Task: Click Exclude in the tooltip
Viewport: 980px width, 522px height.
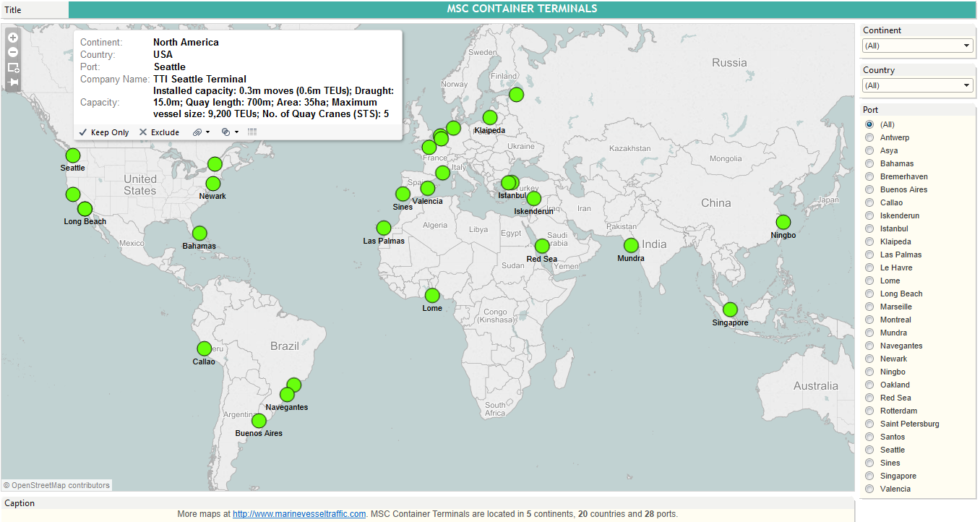Action: coord(159,132)
